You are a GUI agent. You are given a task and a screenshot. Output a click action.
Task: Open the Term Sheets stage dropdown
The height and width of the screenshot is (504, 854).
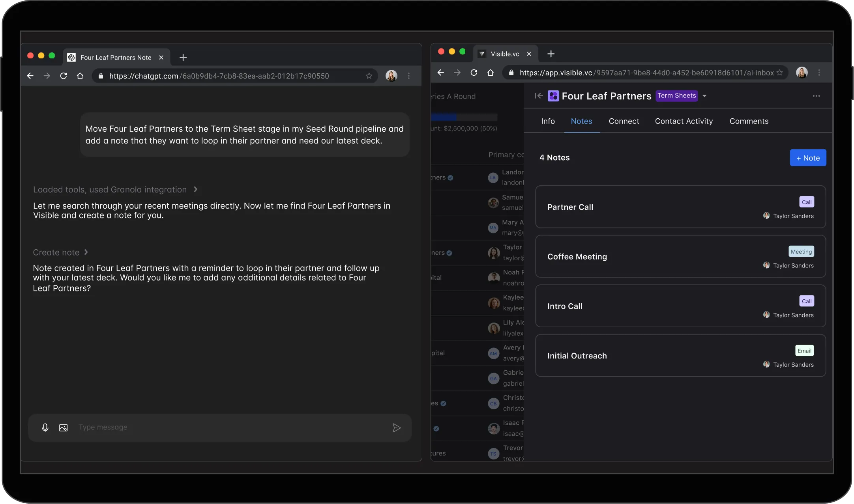coord(704,96)
